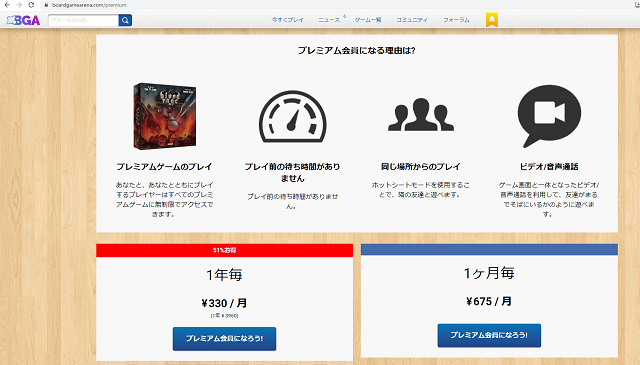Open the ニュース menu item
The width and height of the screenshot is (640, 365).
[329, 20]
